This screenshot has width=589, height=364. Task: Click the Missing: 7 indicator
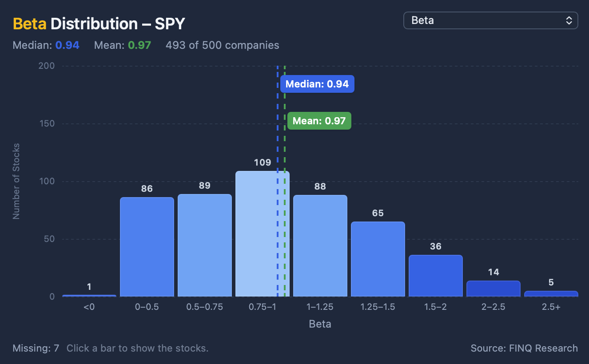[36, 348]
